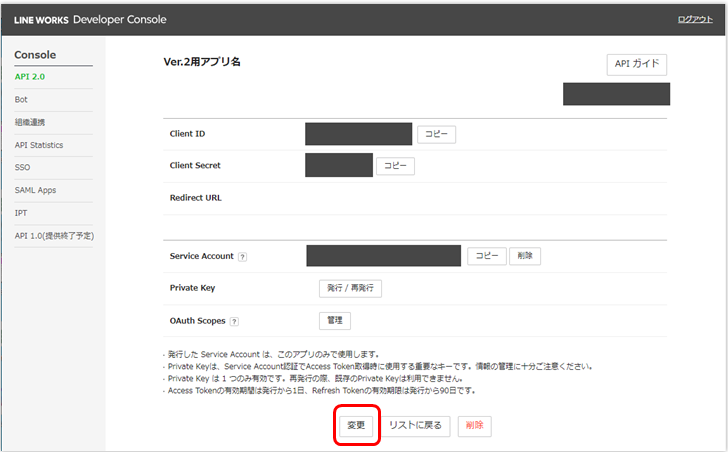728x452 pixels.
Task: Open the Service Account help question mark
Action: pos(242,257)
